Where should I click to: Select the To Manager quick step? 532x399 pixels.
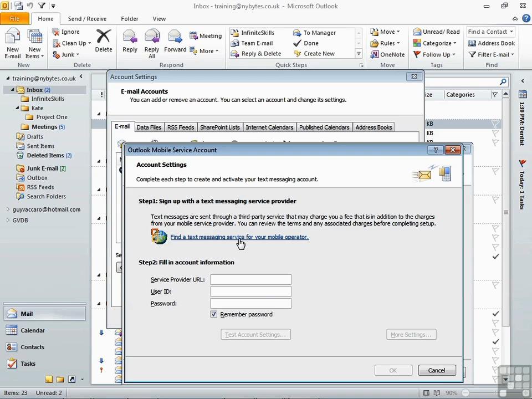click(x=315, y=33)
